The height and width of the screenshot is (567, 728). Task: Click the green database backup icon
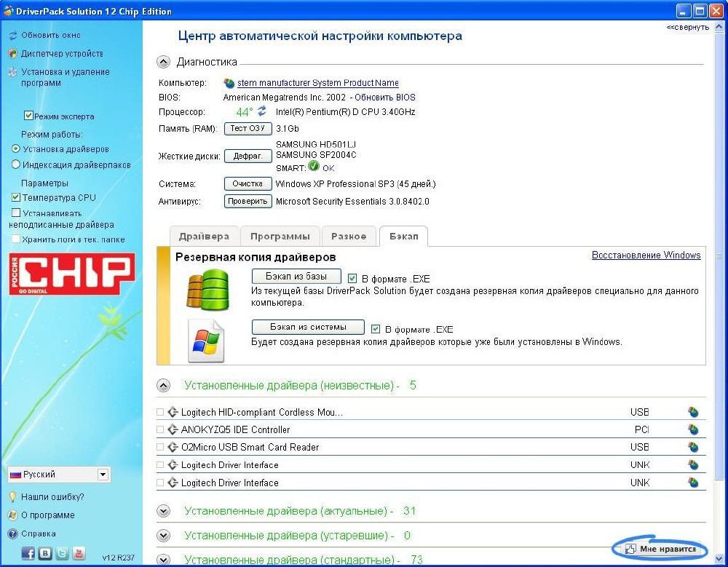coord(208,290)
